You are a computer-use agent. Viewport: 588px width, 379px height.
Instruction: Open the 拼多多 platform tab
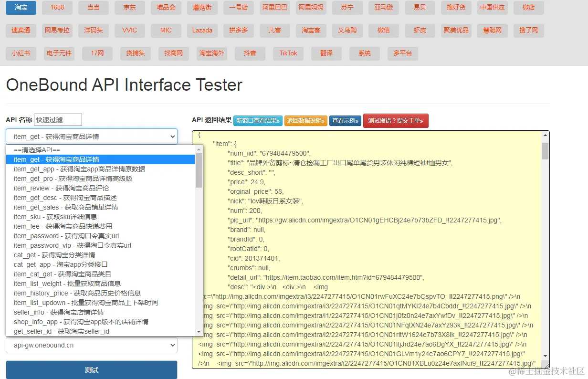tap(239, 30)
